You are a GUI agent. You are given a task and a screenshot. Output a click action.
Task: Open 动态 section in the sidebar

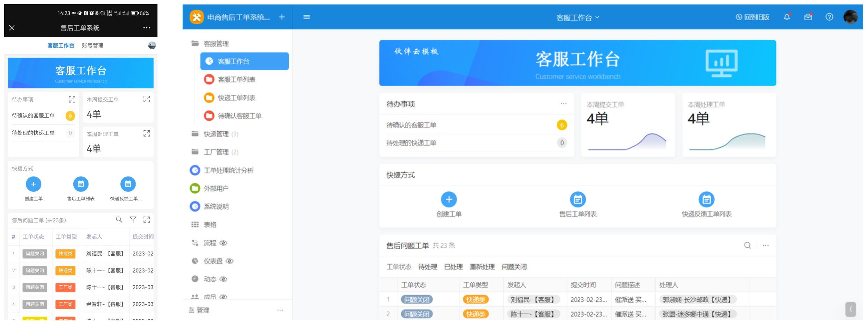(x=204, y=279)
